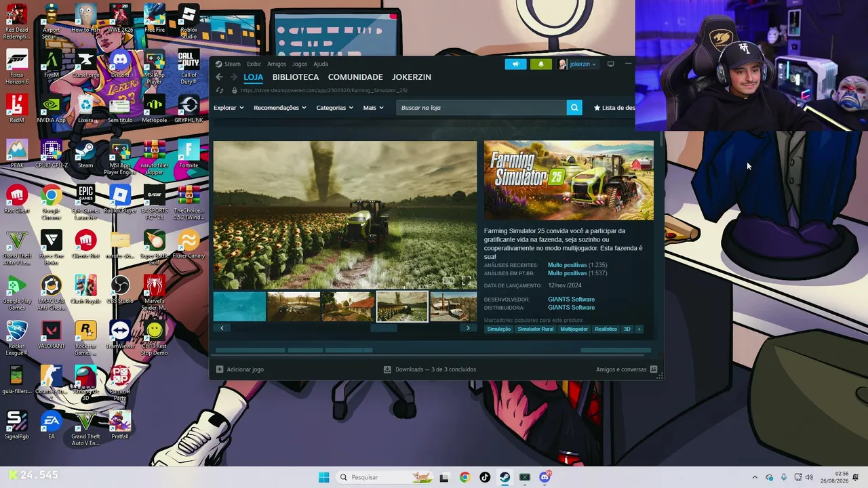Viewport: 868px width, 488px height.
Task: Reload the Steam store page
Action: (x=219, y=90)
